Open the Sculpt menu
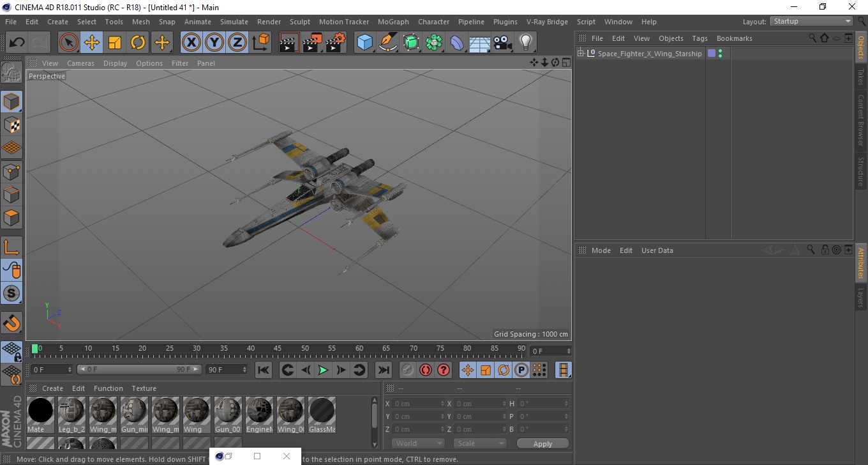Image resolution: width=868 pixels, height=465 pixels. click(x=300, y=22)
